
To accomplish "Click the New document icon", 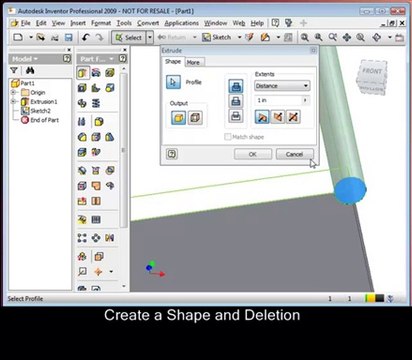I will pyautogui.click(x=18, y=37).
